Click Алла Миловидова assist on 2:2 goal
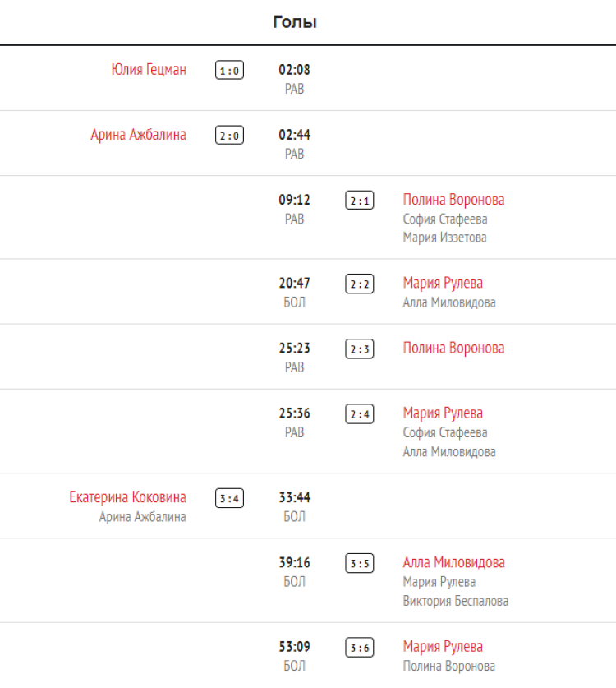The image size is (616, 688). tap(448, 302)
